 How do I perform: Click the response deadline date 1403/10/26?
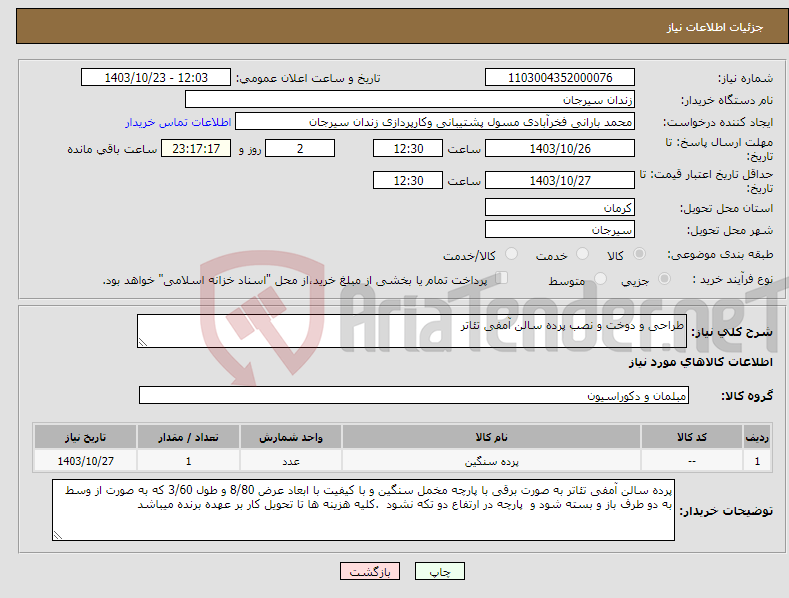tap(560, 148)
